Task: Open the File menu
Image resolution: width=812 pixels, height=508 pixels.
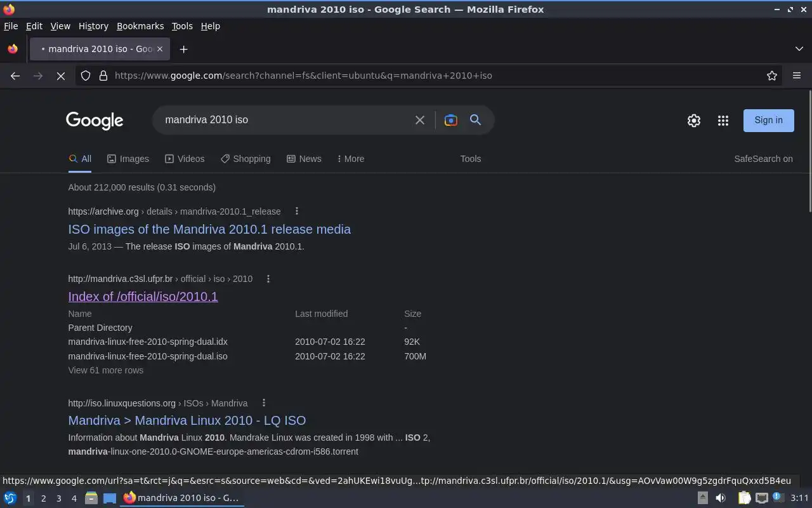Action: [11, 26]
